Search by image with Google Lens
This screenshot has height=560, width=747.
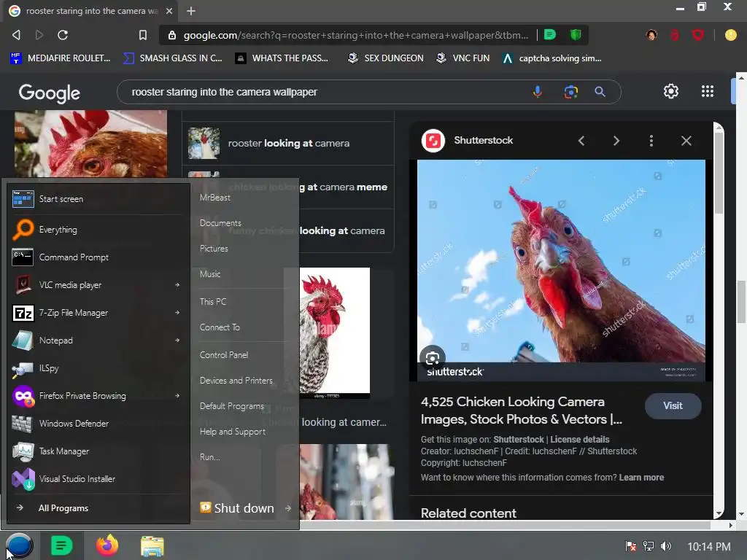[570, 91]
